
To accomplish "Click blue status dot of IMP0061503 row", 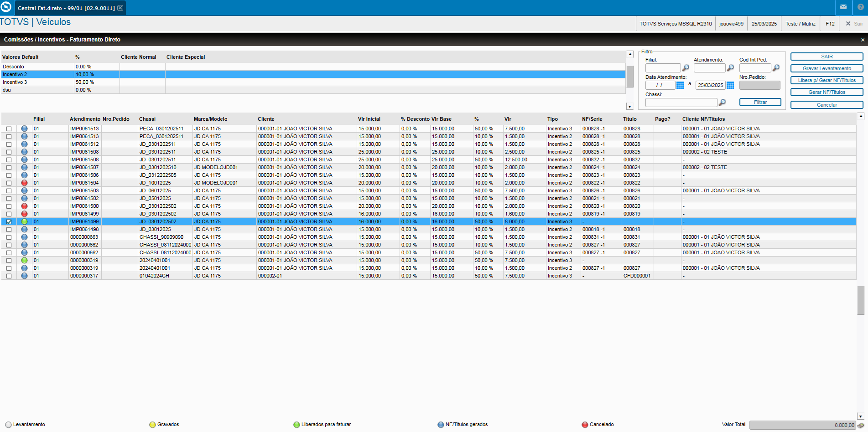I will [24, 190].
